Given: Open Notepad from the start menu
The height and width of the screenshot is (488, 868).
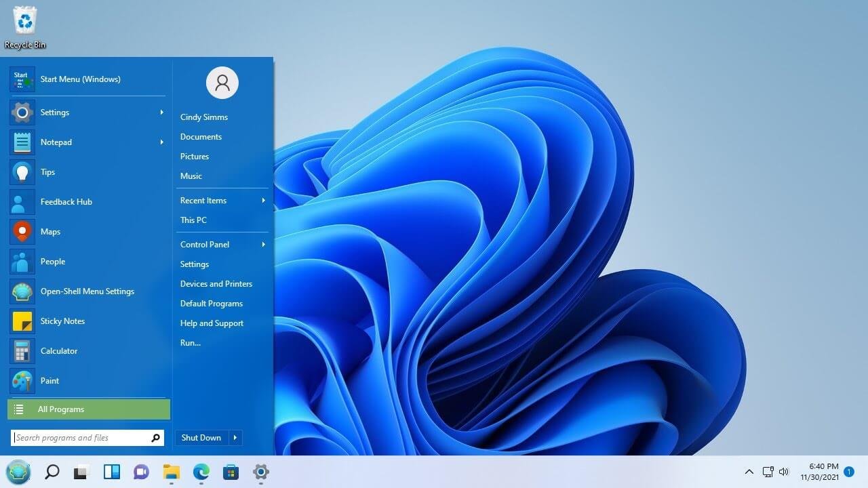Looking at the screenshot, I should tap(56, 142).
